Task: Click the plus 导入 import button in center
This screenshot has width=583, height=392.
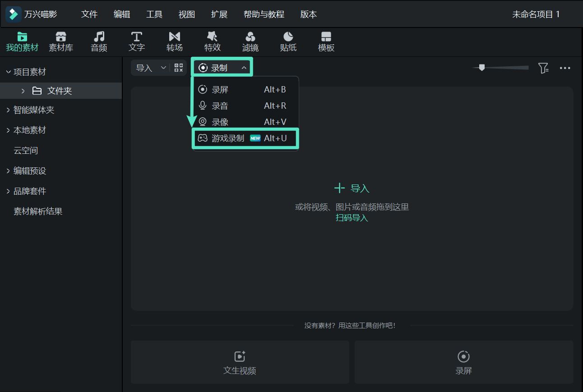Action: click(x=352, y=188)
